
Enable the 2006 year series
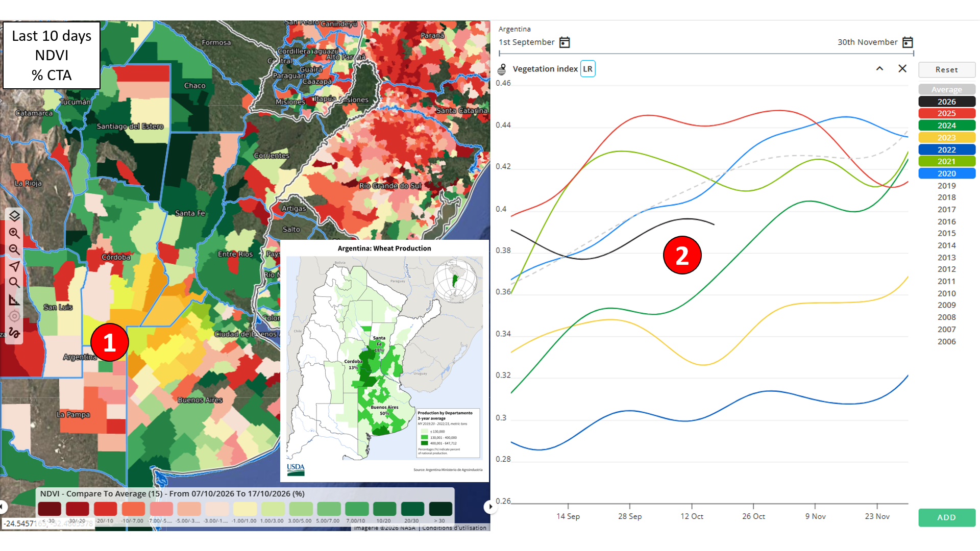coord(947,341)
